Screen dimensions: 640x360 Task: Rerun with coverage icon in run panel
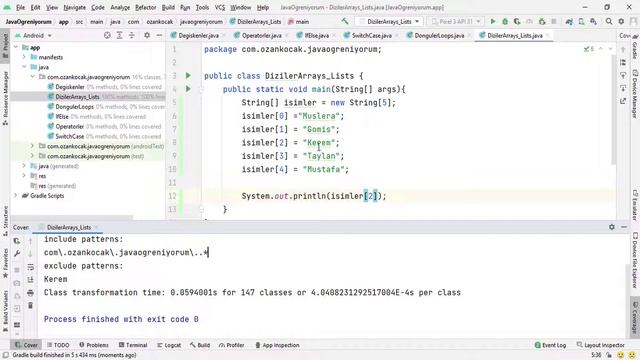(17, 241)
